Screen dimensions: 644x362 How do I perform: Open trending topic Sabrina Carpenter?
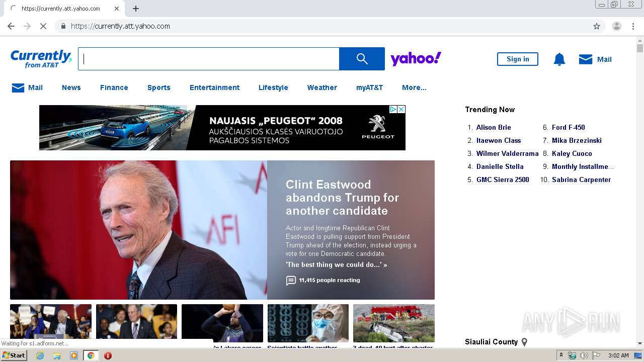pos(581,179)
